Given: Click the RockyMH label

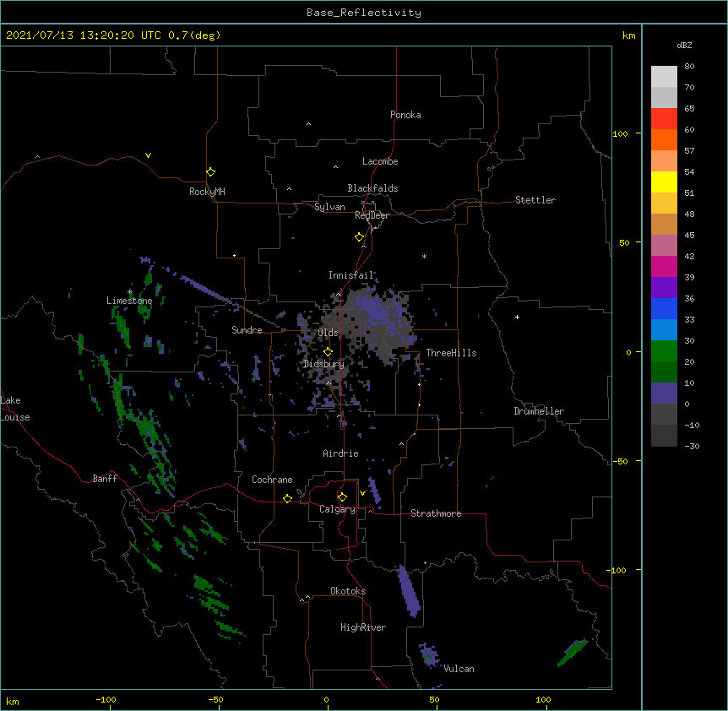Looking at the screenshot, I should [x=207, y=192].
